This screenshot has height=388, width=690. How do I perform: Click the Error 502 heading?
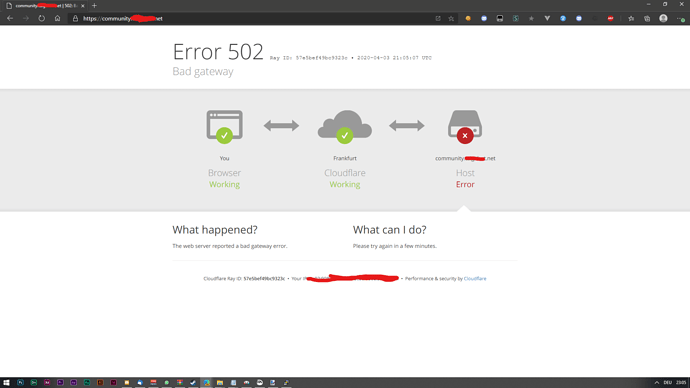tap(218, 52)
